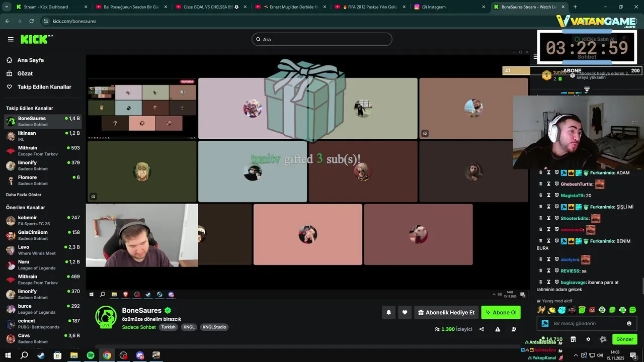
Task: Toggle system volume icon in tray
Action: (600, 355)
